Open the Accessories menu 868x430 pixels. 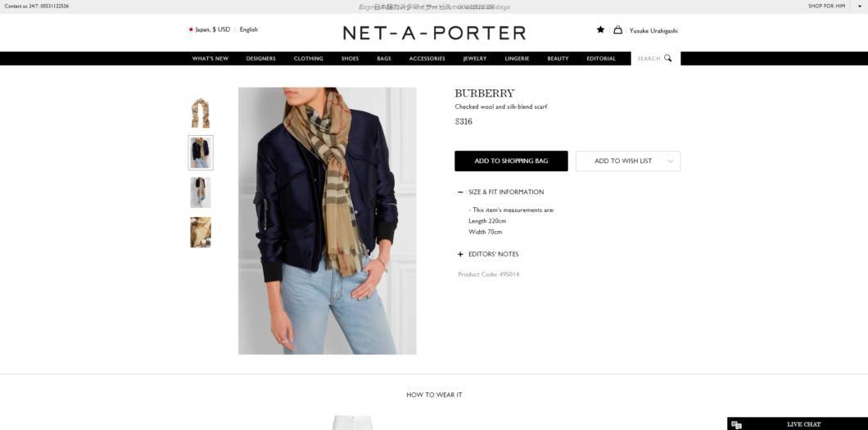pos(427,59)
